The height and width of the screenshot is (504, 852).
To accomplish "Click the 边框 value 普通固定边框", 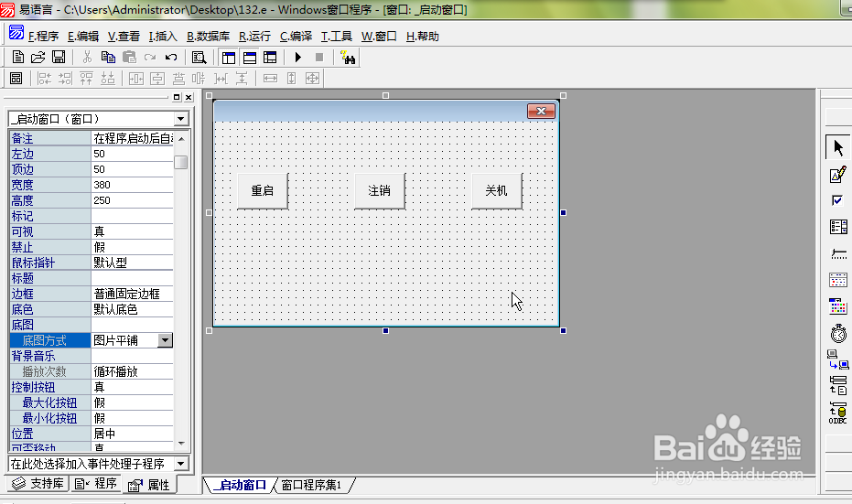I will pos(132,294).
